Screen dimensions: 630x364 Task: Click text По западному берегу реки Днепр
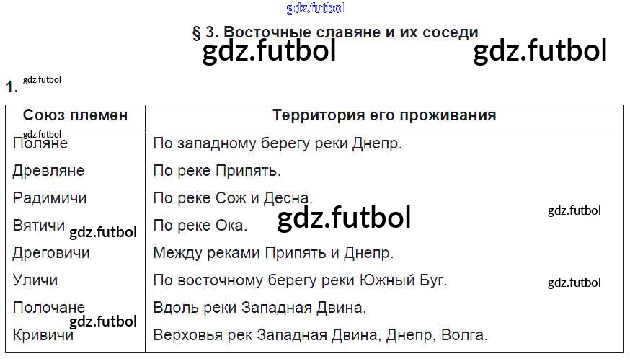click(x=278, y=143)
